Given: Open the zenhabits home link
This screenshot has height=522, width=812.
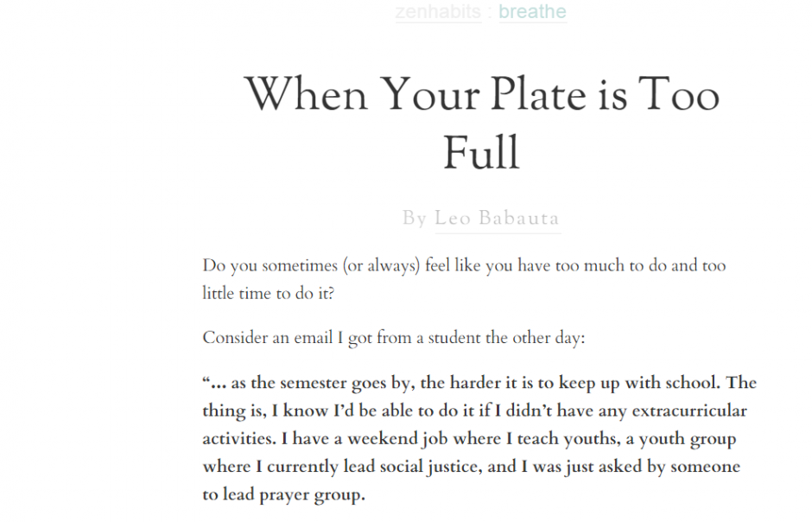Looking at the screenshot, I should click(x=438, y=12).
